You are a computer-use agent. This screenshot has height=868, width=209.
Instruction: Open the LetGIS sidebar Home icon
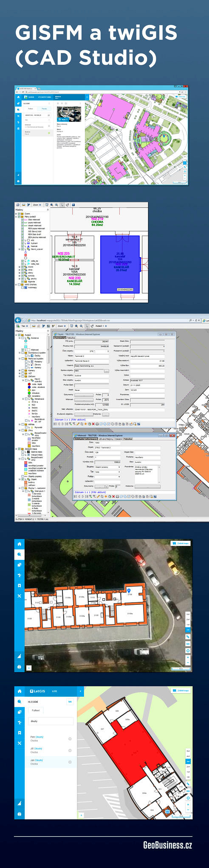pyautogui.click(x=20, y=691)
